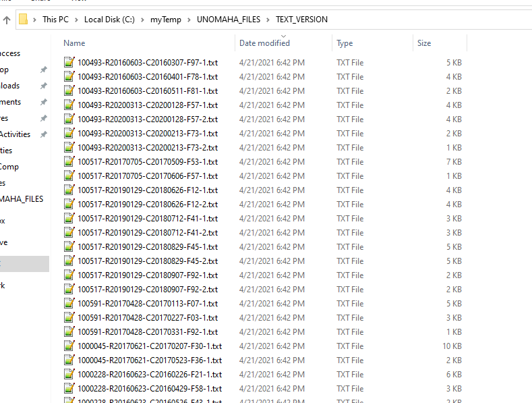This screenshot has width=532, height=403.
Task: Click icon of 100493-R20160603-C20160307-F97-1.txt
Action: pos(69,62)
